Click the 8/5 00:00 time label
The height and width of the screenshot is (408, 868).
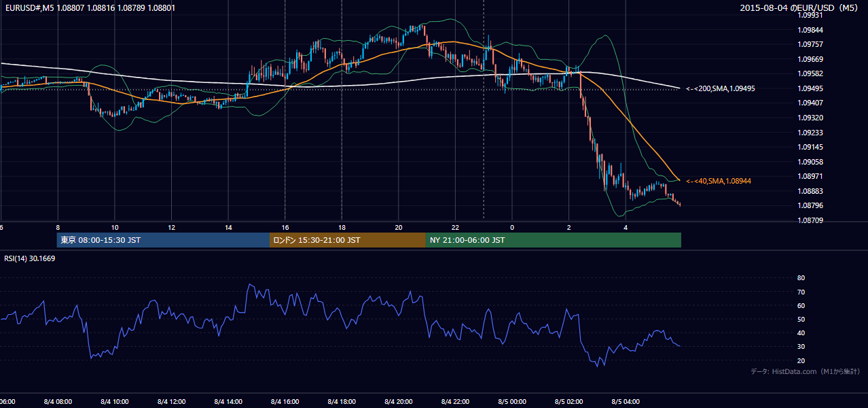(511, 402)
